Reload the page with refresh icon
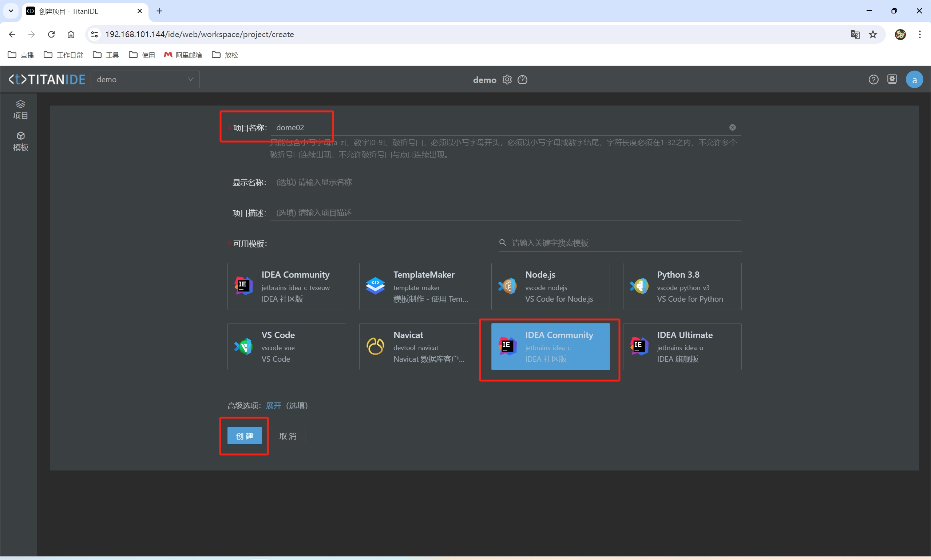Screen dimensions: 931x560 [x=51, y=34]
